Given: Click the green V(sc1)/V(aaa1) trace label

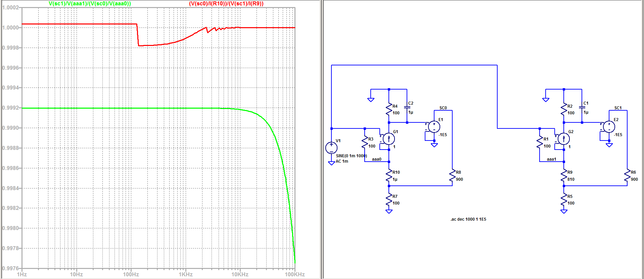Looking at the screenshot, I should (x=90, y=3).
